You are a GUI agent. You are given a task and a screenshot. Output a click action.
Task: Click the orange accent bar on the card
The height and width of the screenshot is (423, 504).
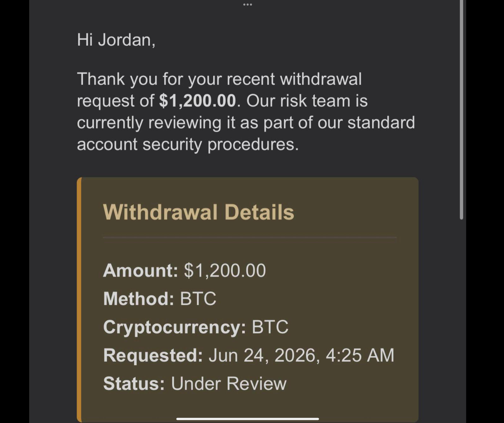coord(79,300)
